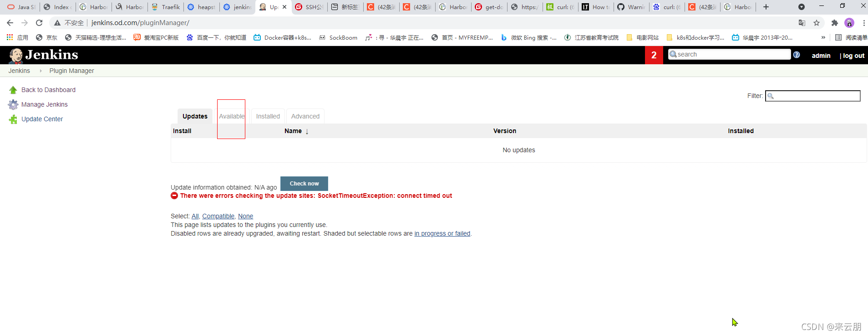Expand the breadcrumb arrow after Jenkins

[x=41, y=71]
